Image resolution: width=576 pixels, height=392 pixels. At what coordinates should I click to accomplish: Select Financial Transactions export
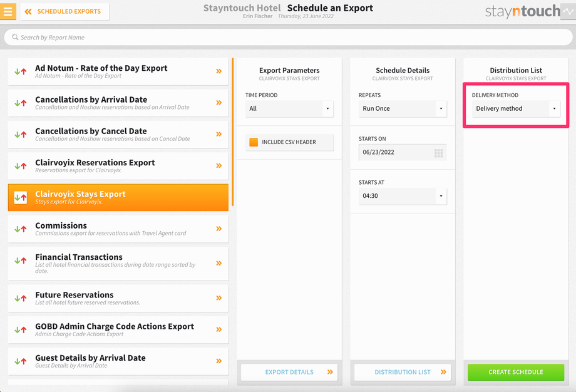point(118,264)
